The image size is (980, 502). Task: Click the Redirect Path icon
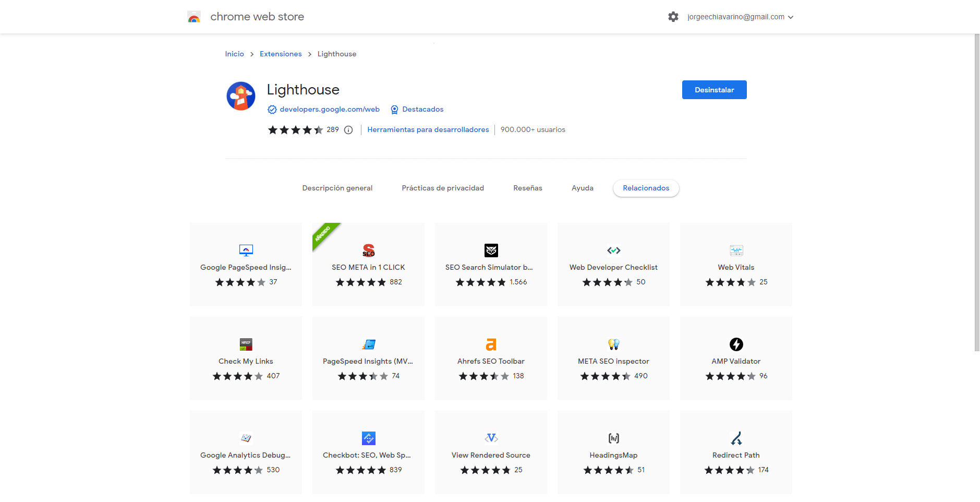pyautogui.click(x=736, y=438)
